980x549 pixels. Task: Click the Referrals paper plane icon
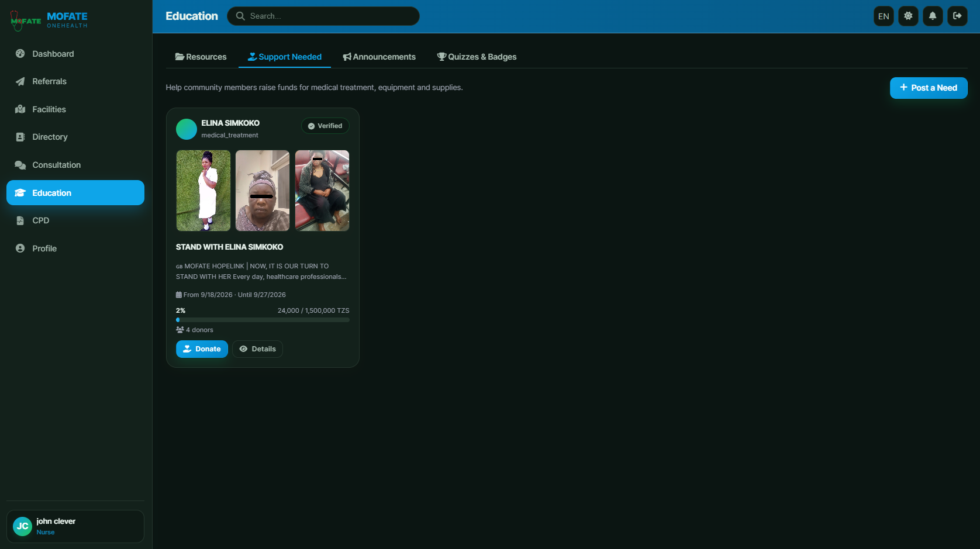(x=20, y=81)
